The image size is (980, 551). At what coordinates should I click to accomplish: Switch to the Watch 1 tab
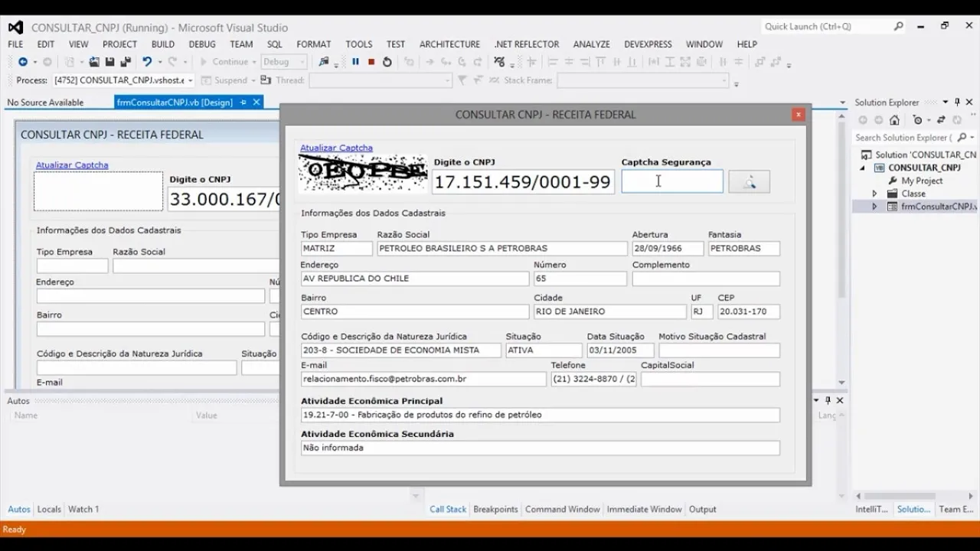(x=83, y=509)
